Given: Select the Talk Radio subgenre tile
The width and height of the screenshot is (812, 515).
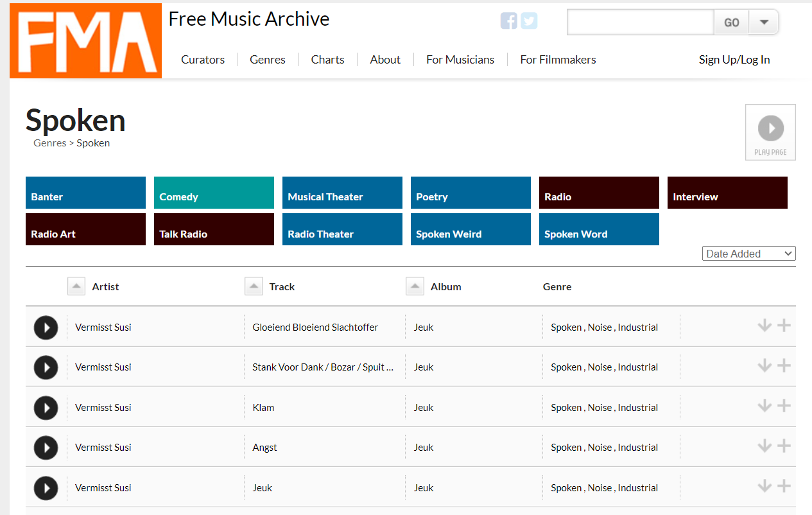Looking at the screenshot, I should tap(214, 229).
